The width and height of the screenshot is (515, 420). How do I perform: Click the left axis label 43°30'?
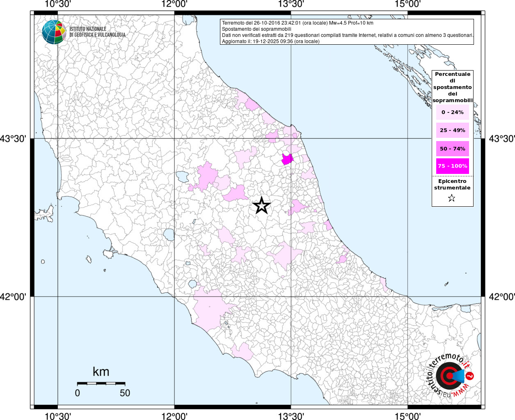(13, 139)
